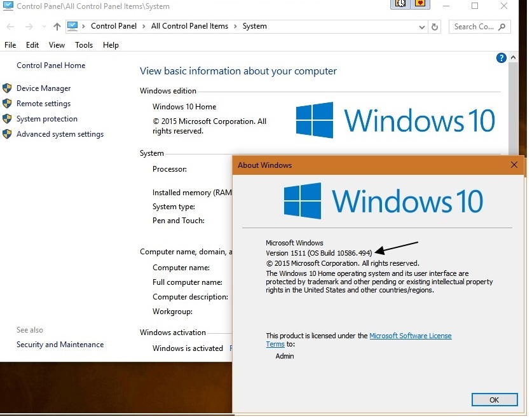
Task: Click the Search Control Panel field
Action: (480, 27)
